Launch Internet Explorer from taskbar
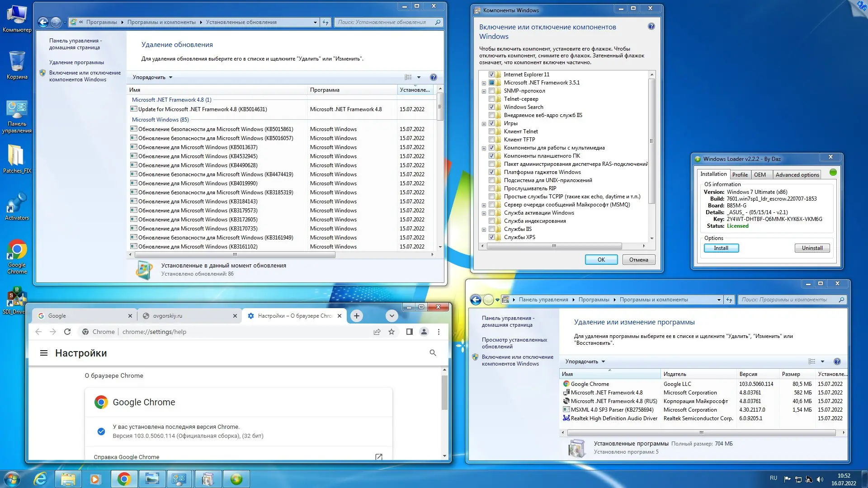 (40, 479)
